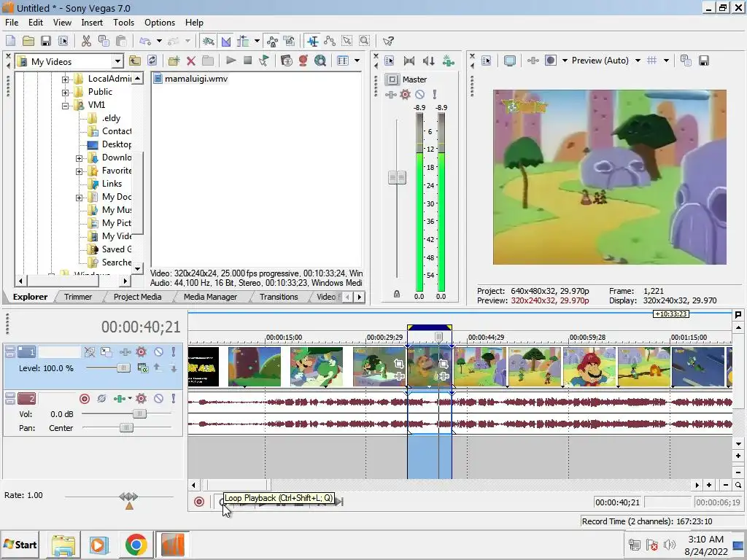The image size is (747, 560).
Task: Open the Undo history dropdown arrow
Action: coord(159,41)
